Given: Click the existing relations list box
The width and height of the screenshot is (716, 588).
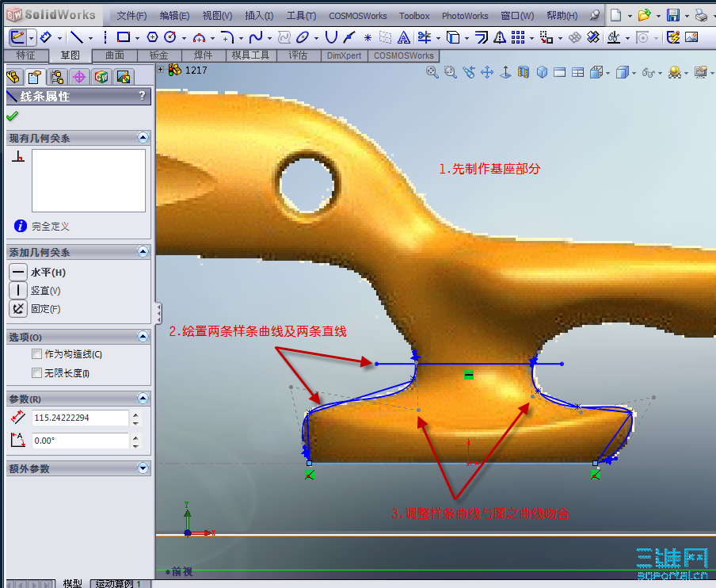Looking at the screenshot, I should click(x=89, y=181).
